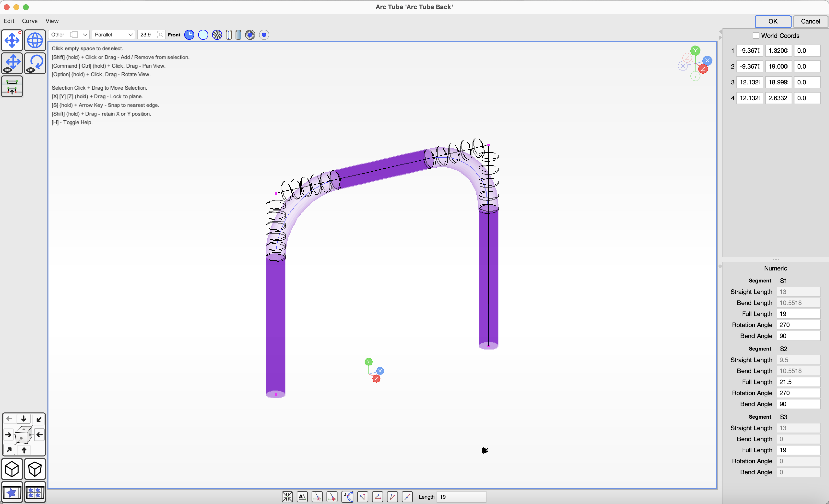Open the Parallel projection dropdown

coord(113,35)
